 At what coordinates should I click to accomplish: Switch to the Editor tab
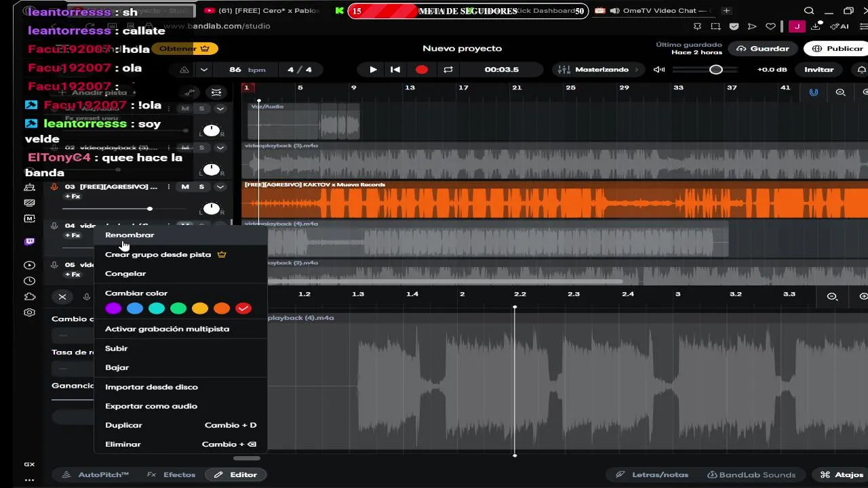coord(235,475)
